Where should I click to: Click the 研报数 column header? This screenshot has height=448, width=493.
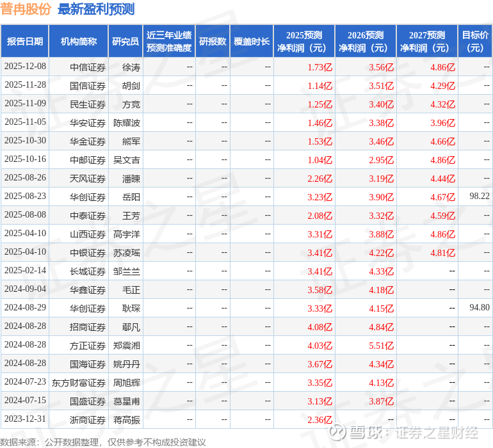click(213, 41)
